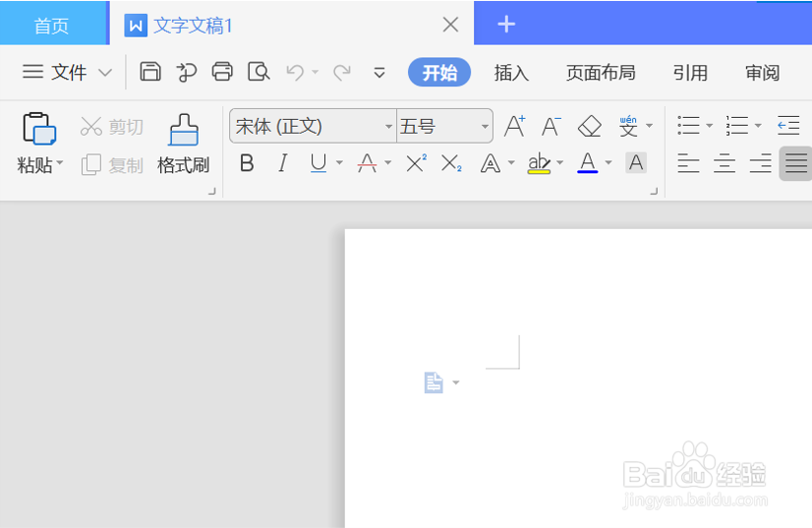Expand the underline style dropdown arrow
The image size is (812, 528).
339,162
